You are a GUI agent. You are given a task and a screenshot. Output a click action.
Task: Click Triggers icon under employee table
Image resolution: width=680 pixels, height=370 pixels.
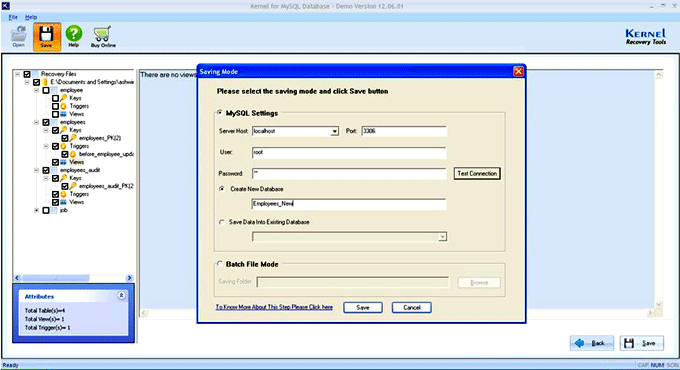[x=64, y=106]
